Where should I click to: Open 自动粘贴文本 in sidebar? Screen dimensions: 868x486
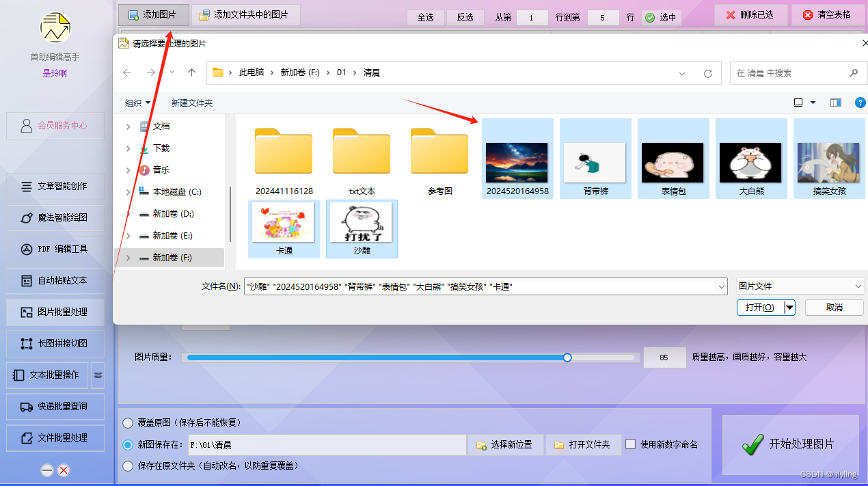click(x=55, y=280)
